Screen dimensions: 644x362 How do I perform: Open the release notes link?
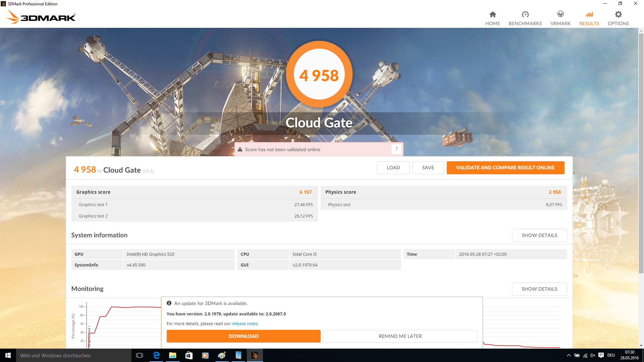coord(245,324)
